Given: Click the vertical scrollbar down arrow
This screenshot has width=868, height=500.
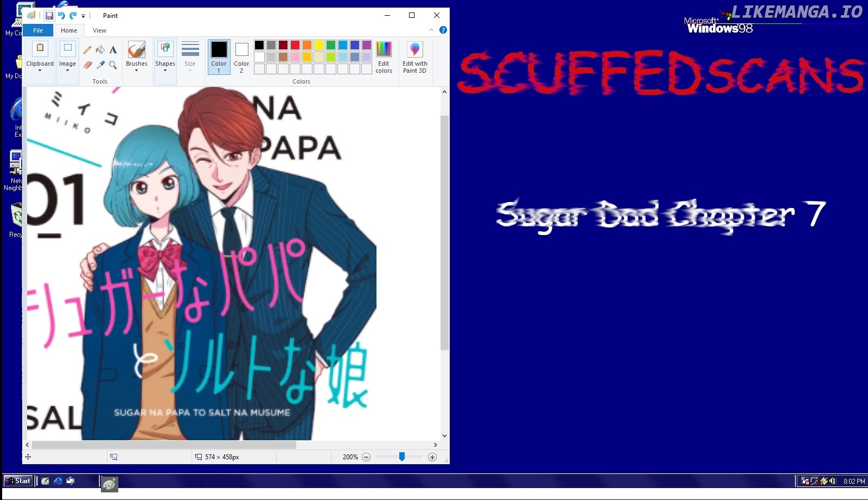Looking at the screenshot, I should 444,435.
